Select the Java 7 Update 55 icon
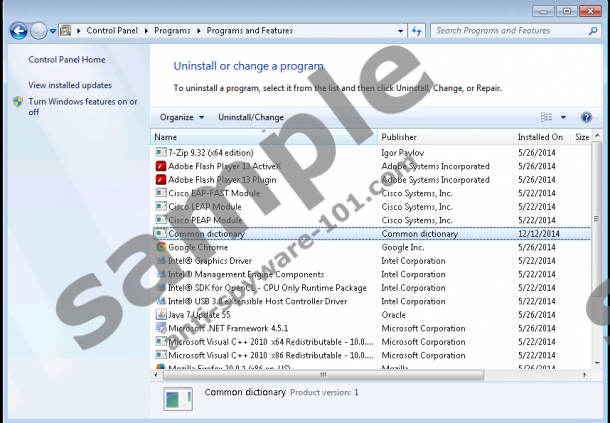 161,314
